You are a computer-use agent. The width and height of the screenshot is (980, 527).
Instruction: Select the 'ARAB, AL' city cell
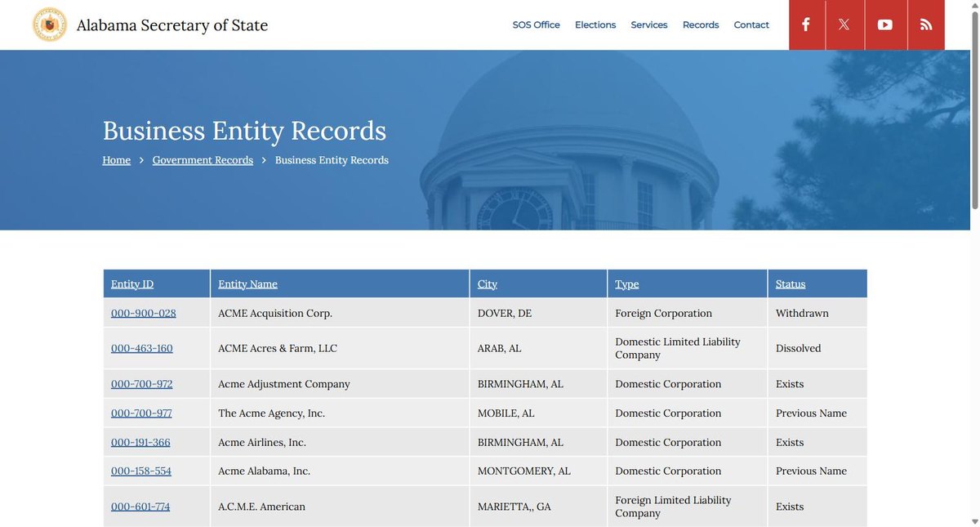pos(538,348)
